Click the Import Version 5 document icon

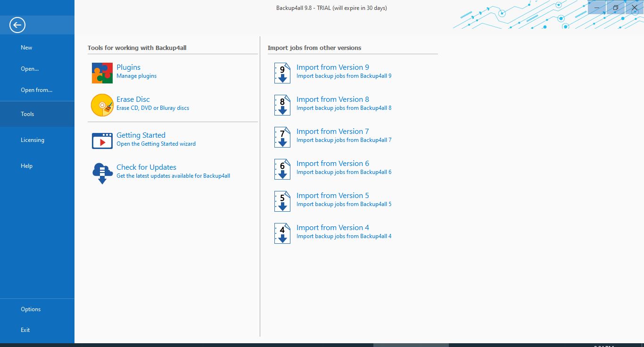click(x=282, y=201)
